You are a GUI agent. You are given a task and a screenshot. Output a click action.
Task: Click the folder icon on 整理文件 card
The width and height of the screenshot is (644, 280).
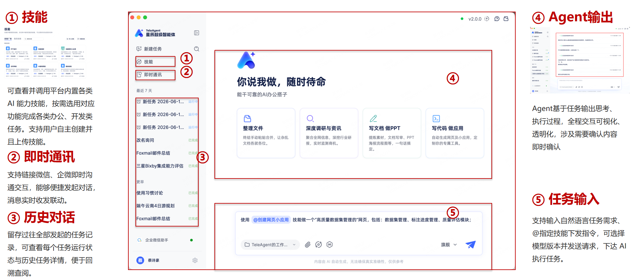tap(247, 119)
